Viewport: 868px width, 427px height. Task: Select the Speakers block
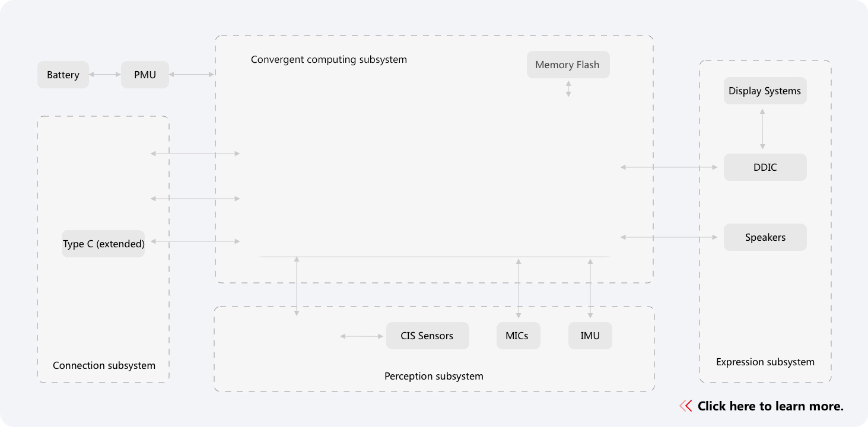765,237
